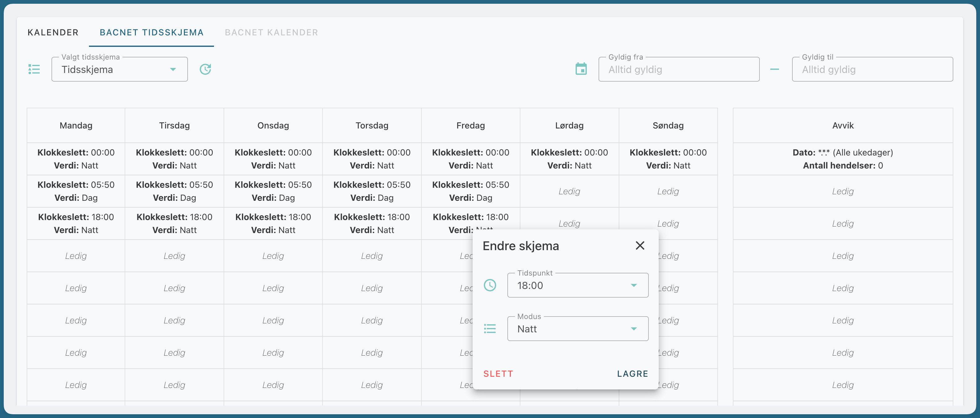This screenshot has height=418, width=980.
Task: Open the Valgt tidsskjema dropdown
Action: (119, 69)
